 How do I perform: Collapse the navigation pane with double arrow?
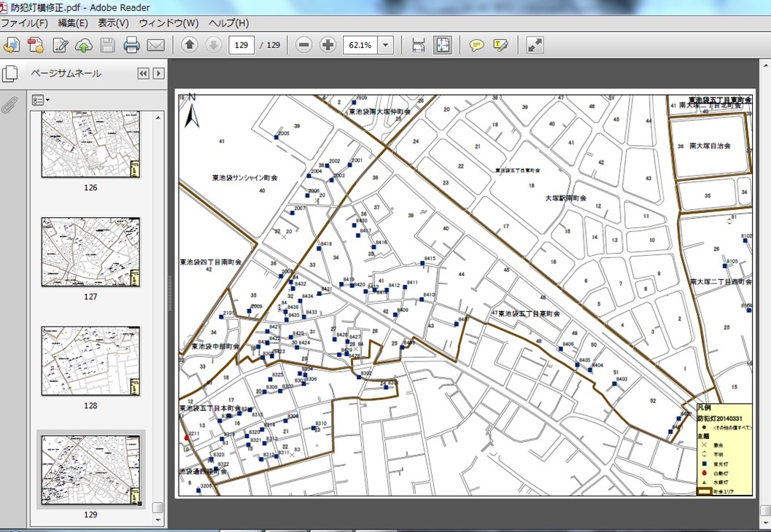(x=143, y=74)
